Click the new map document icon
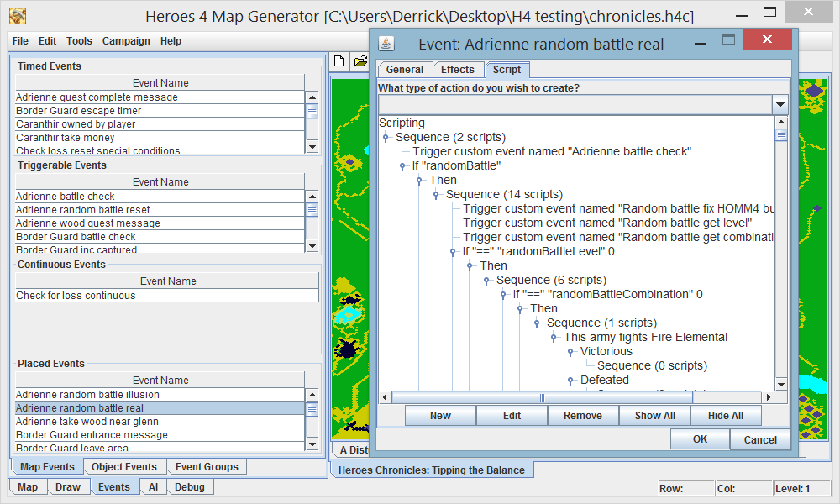Viewport: 840px width, 504px height. tap(339, 61)
